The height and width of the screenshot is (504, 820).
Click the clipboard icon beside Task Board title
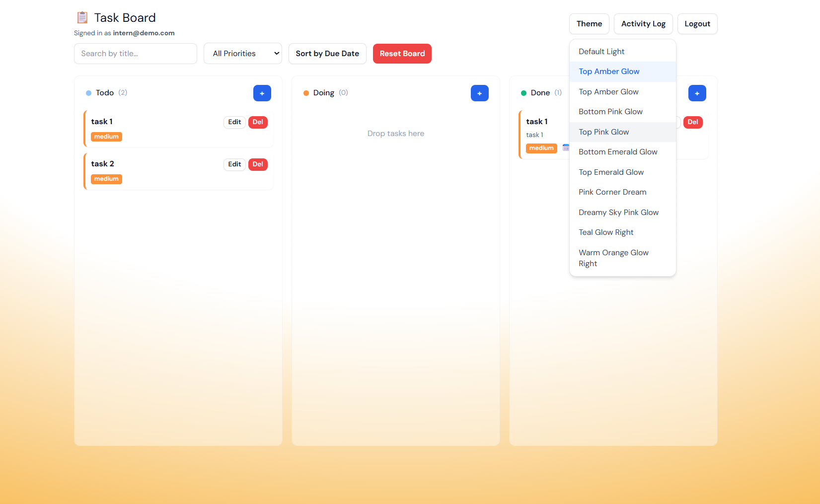[x=82, y=18]
